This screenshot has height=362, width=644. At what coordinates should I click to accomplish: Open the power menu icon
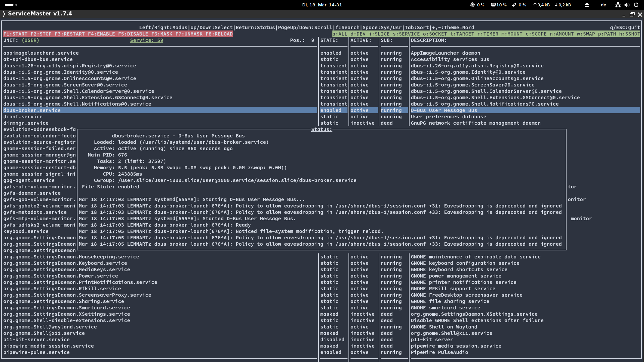636,5
